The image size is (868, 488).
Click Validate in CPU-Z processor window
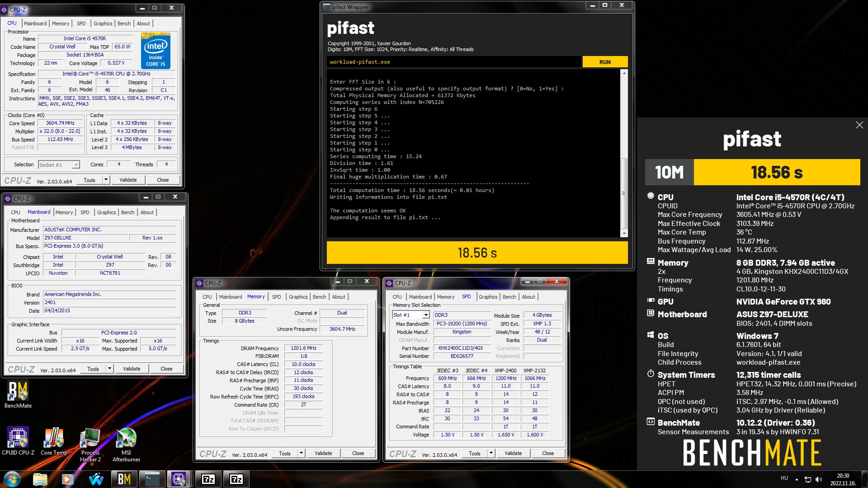[128, 180]
